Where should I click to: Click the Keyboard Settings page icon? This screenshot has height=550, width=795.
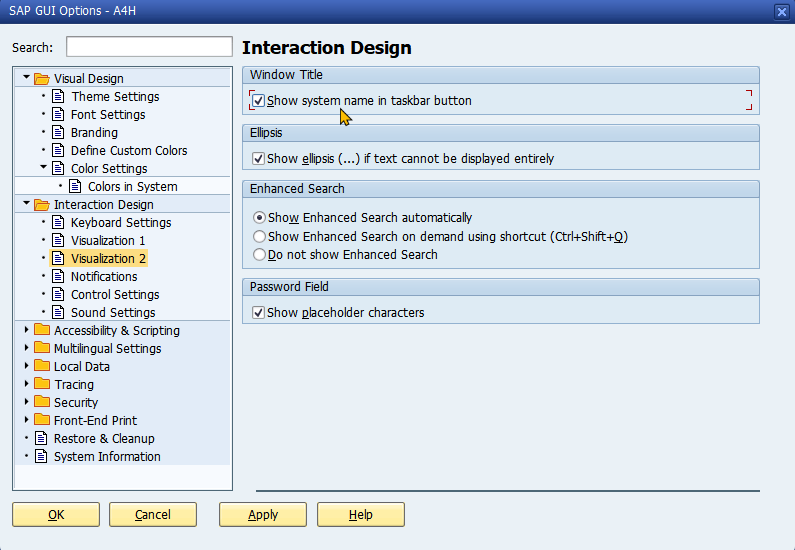58,223
